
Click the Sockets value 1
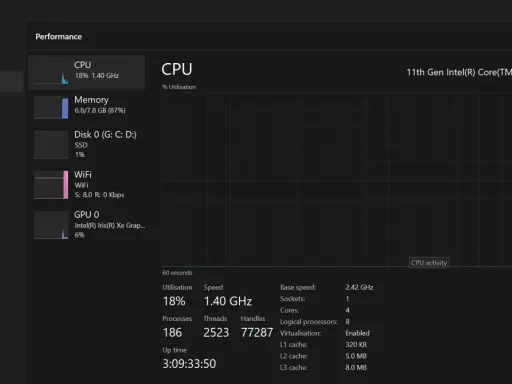click(x=347, y=299)
